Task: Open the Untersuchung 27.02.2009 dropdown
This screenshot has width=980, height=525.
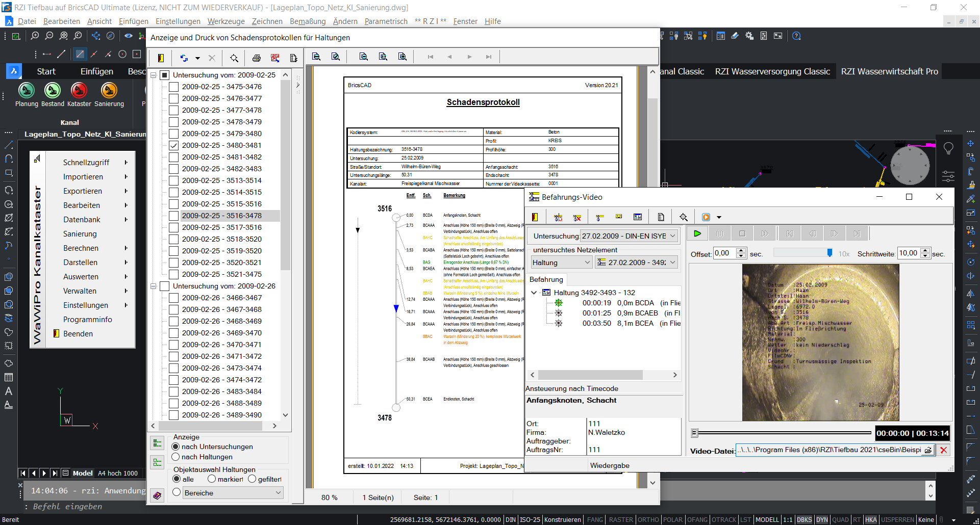Action: click(629, 236)
